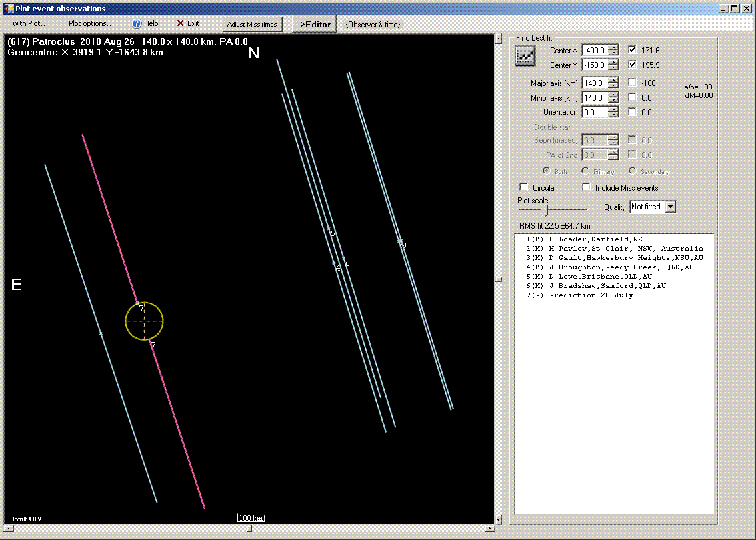Click the Orientation input field
The height and width of the screenshot is (540, 756).
tap(595, 112)
